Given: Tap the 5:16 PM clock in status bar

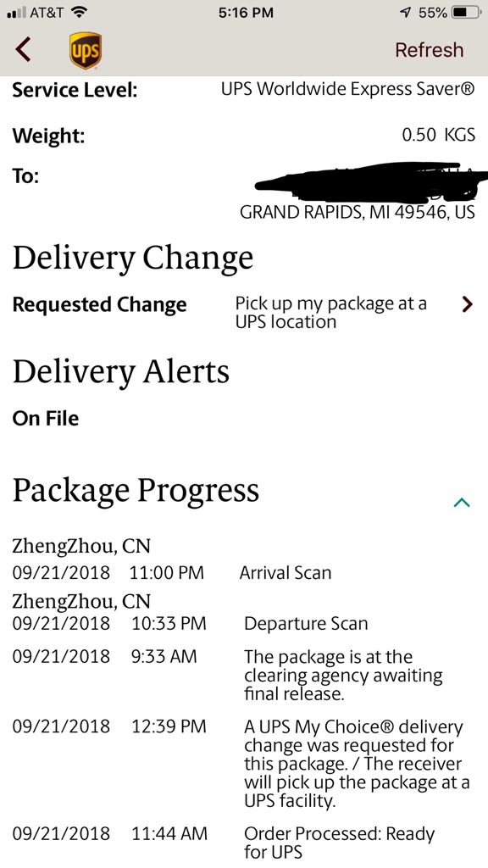Looking at the screenshot, I should pos(246,13).
